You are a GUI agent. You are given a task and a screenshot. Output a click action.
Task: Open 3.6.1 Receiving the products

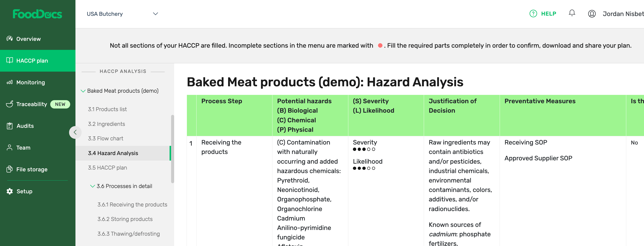[132, 204]
